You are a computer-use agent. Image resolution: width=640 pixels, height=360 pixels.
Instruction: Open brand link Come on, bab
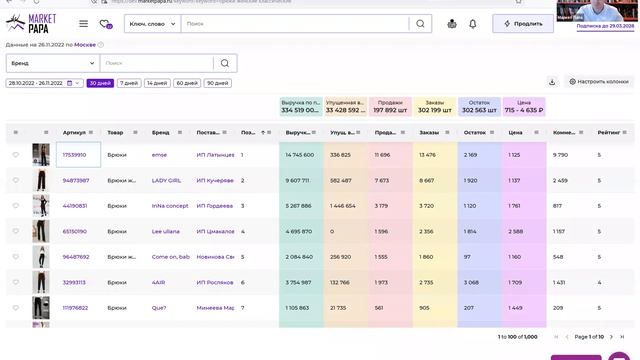(171, 257)
